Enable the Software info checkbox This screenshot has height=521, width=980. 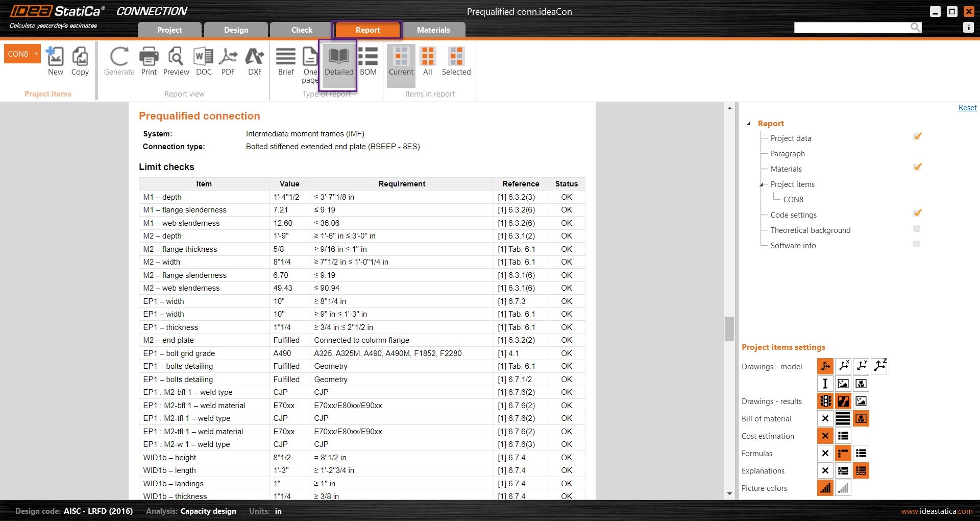click(917, 244)
